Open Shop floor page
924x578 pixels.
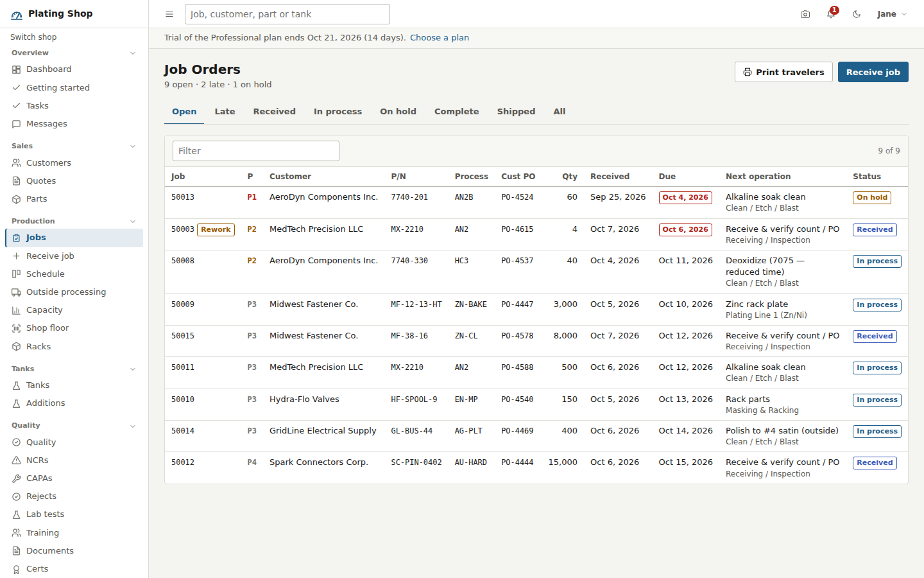coord(74,328)
